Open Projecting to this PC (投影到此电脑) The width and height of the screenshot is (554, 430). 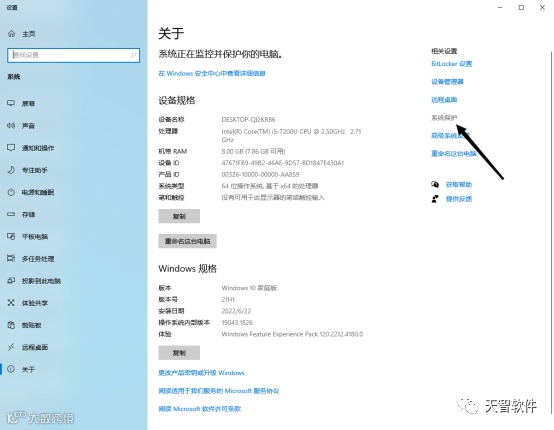pyautogui.click(x=73, y=281)
